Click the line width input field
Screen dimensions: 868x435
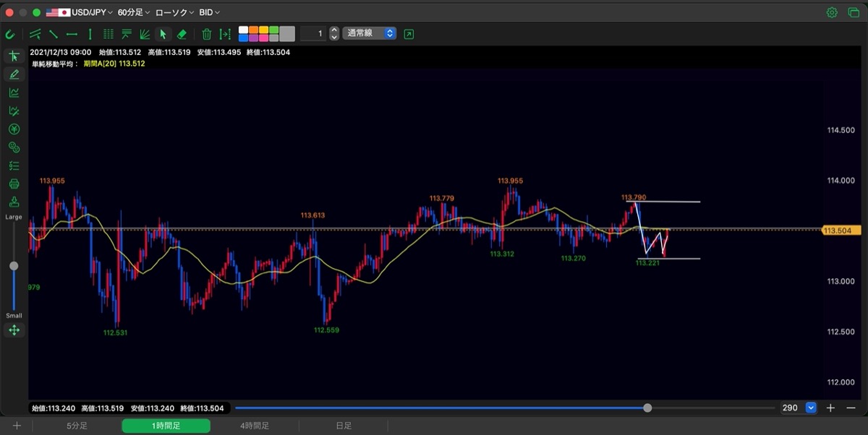click(x=312, y=33)
